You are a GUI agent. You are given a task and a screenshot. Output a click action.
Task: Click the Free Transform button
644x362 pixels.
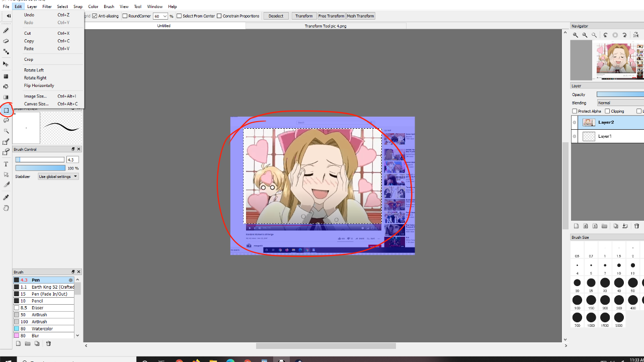(x=331, y=16)
